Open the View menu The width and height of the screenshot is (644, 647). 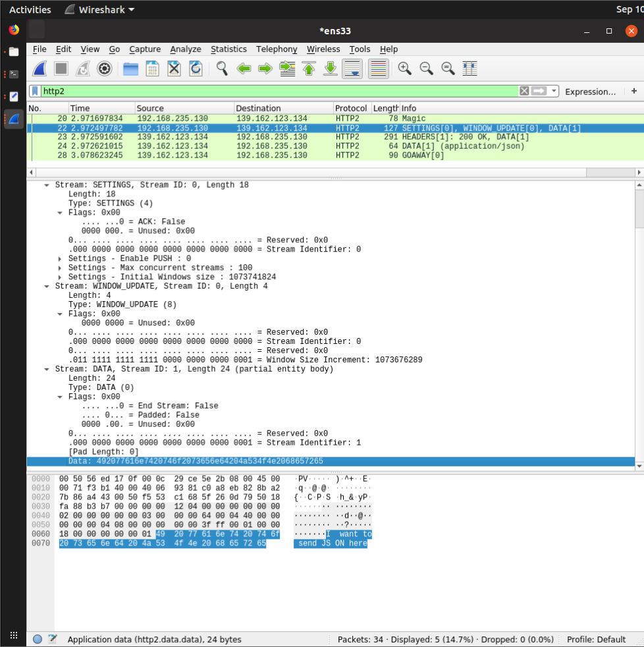[90, 49]
